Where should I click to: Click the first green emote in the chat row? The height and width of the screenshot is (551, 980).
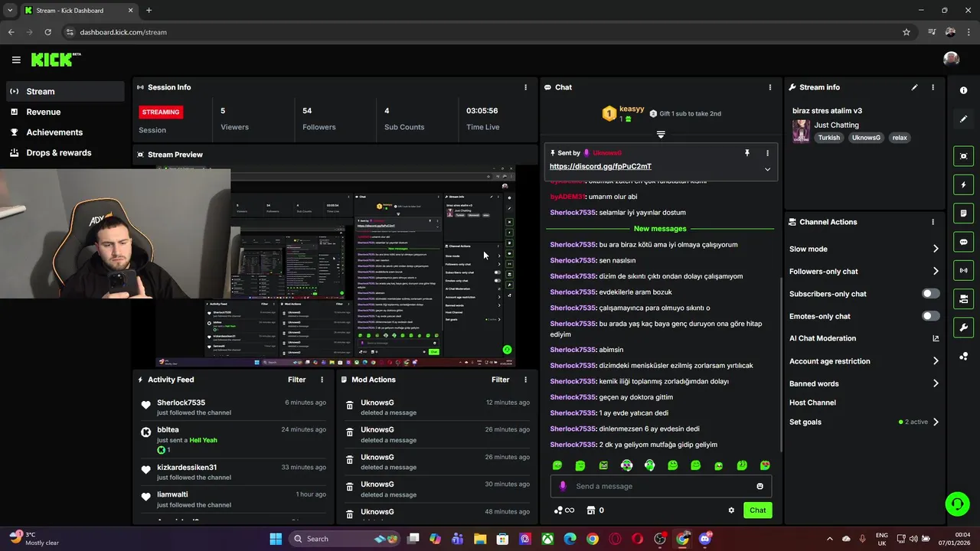tap(557, 465)
